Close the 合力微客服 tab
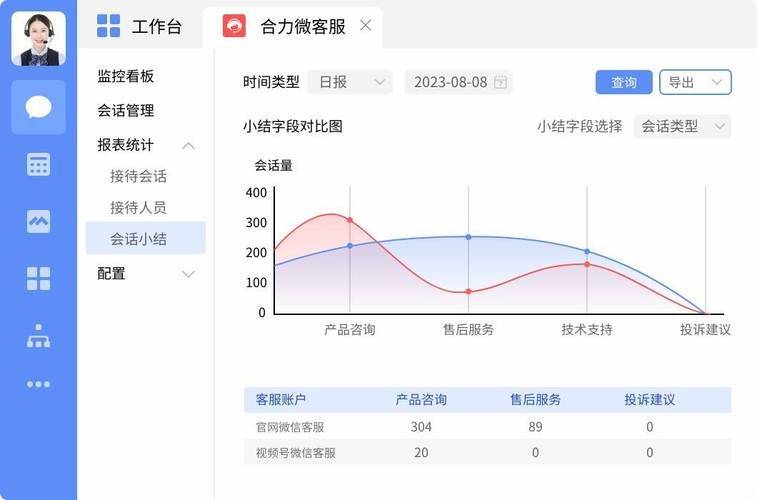Image resolution: width=757 pixels, height=500 pixels. (366, 25)
